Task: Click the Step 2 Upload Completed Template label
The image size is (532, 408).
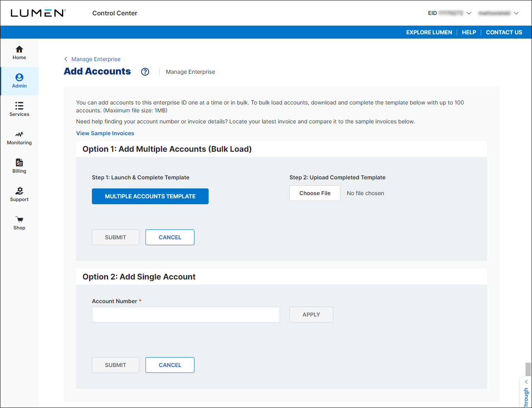Action: pos(337,177)
